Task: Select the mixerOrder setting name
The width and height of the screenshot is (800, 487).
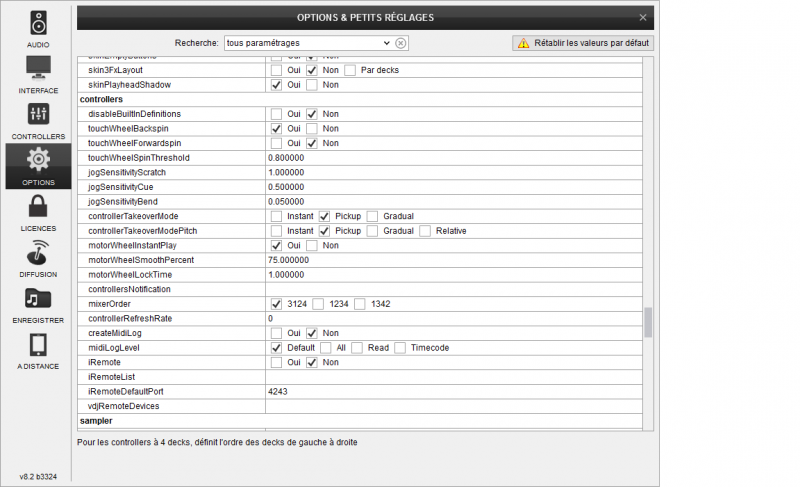Action: click(109, 304)
